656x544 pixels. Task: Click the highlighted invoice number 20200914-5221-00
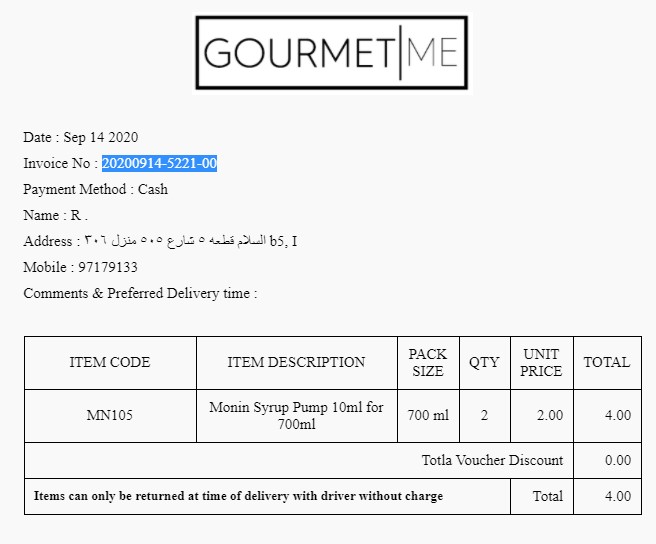tap(159, 163)
